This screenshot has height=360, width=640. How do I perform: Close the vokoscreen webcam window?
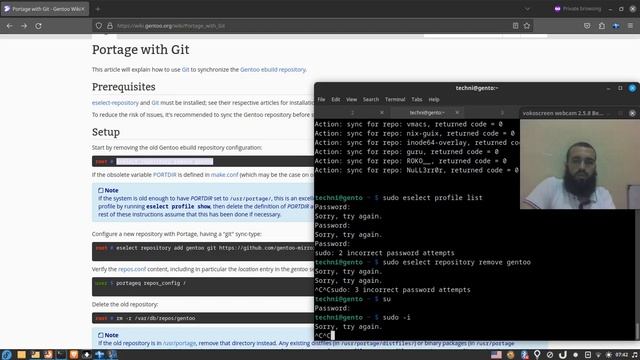[632, 113]
